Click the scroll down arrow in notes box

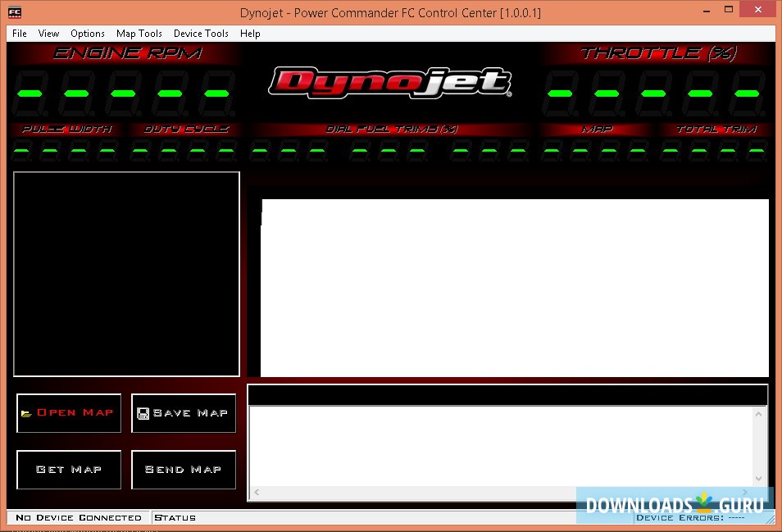click(758, 479)
